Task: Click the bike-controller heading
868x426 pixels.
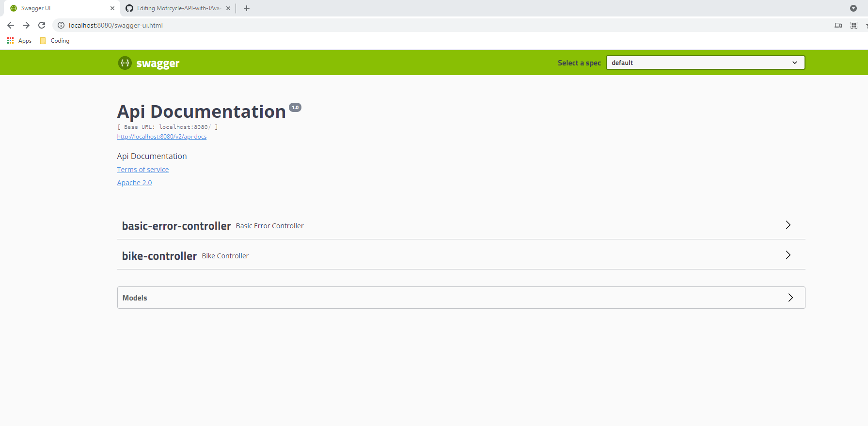Action: (x=159, y=256)
